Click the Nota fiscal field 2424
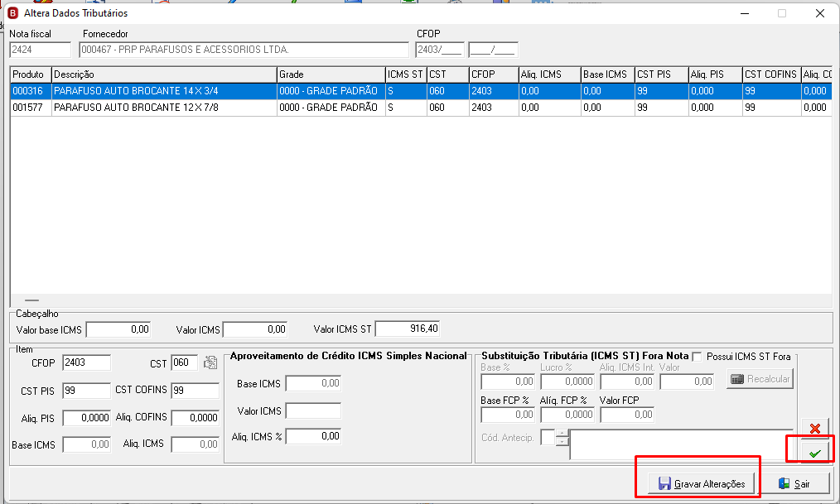This screenshot has height=504, width=840. click(x=41, y=50)
